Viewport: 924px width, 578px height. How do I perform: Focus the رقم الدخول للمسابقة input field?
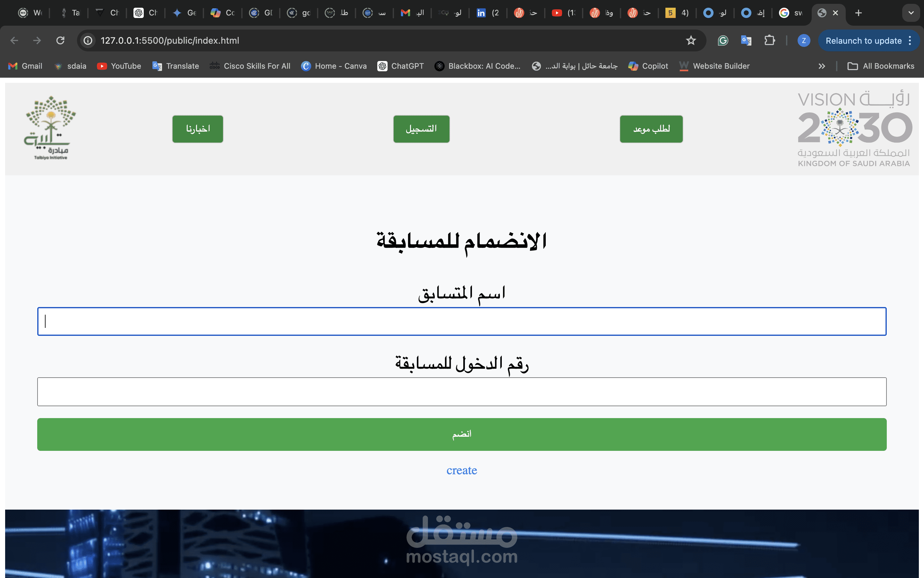[x=462, y=392]
